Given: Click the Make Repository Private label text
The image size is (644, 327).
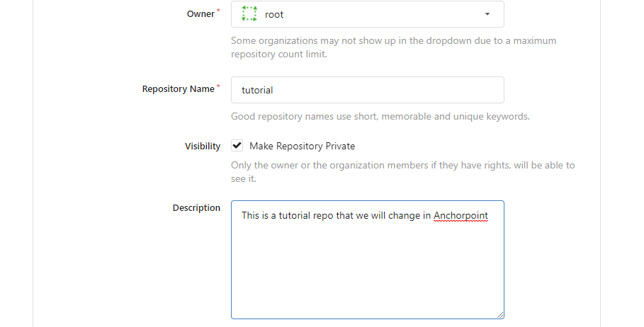Looking at the screenshot, I should [302, 146].
